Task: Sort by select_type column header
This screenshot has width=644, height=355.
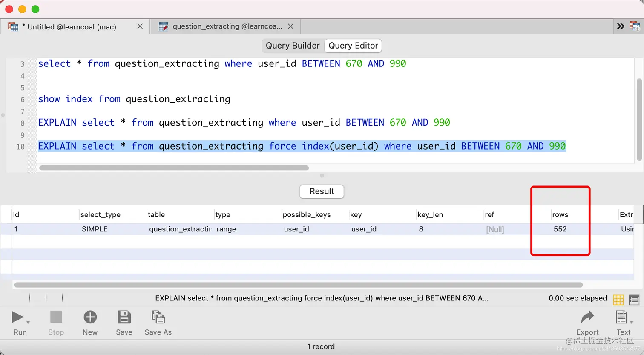Action: point(112,215)
